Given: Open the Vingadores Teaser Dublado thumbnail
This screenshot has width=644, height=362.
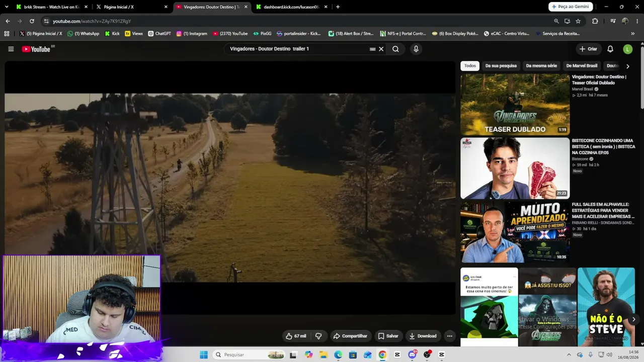Looking at the screenshot, I should 515,105.
